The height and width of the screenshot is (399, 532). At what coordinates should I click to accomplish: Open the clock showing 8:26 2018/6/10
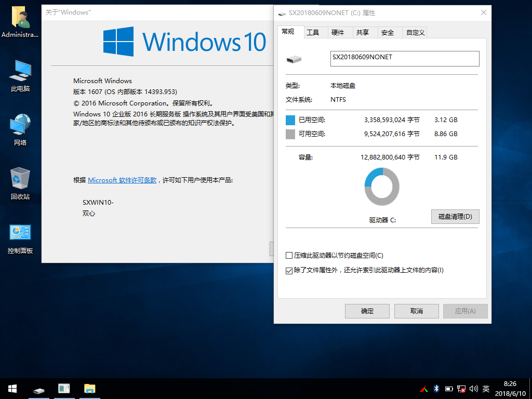tap(510, 389)
